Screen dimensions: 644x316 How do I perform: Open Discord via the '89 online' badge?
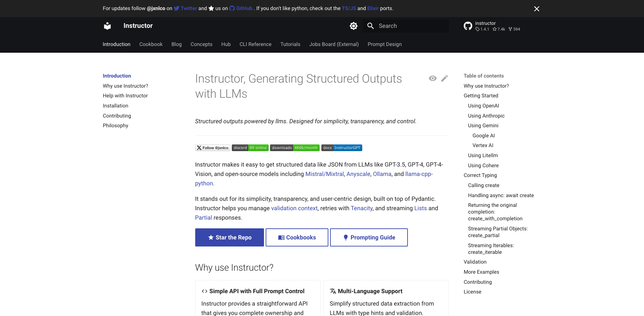coord(250,147)
